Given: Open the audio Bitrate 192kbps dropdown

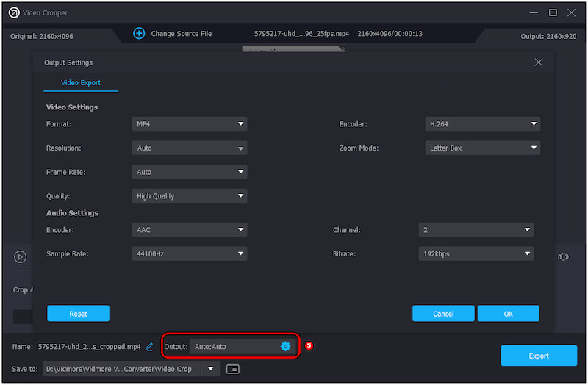Looking at the screenshot, I should point(476,253).
